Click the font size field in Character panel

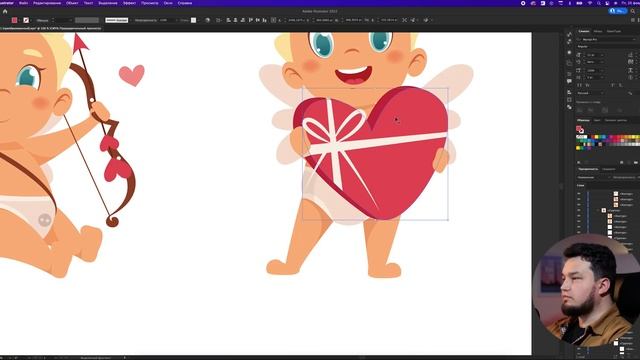point(594,55)
